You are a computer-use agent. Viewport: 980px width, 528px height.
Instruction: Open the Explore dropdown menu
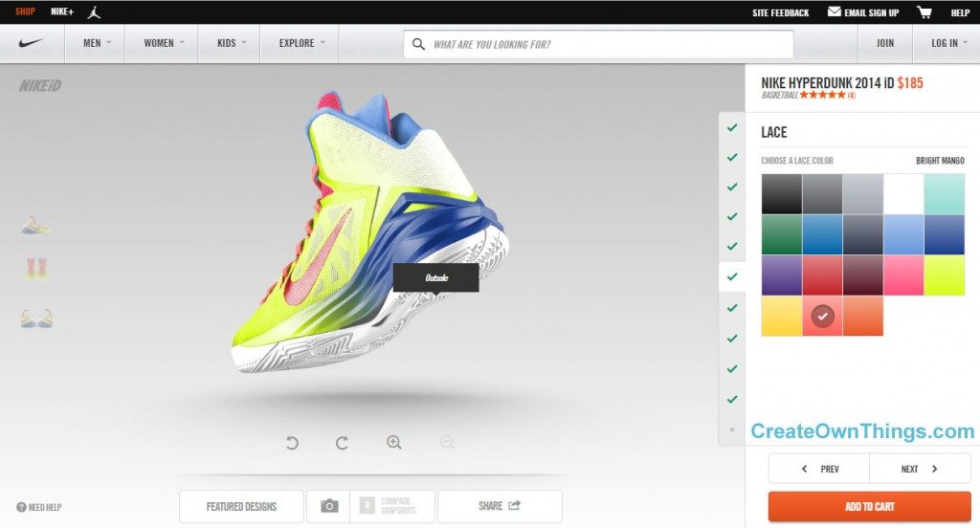[300, 43]
